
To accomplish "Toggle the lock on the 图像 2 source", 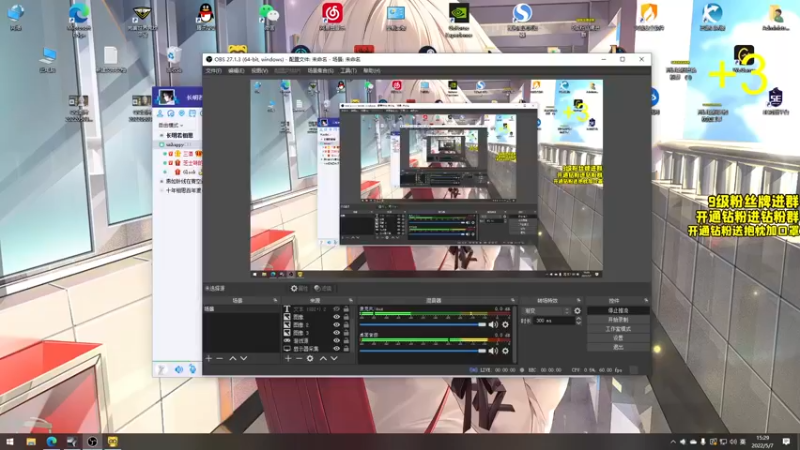I will 346,325.
